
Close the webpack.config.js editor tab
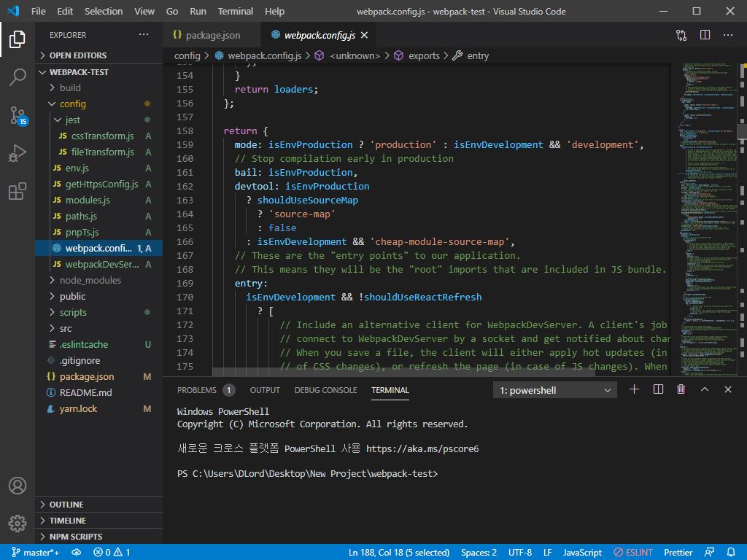click(365, 35)
